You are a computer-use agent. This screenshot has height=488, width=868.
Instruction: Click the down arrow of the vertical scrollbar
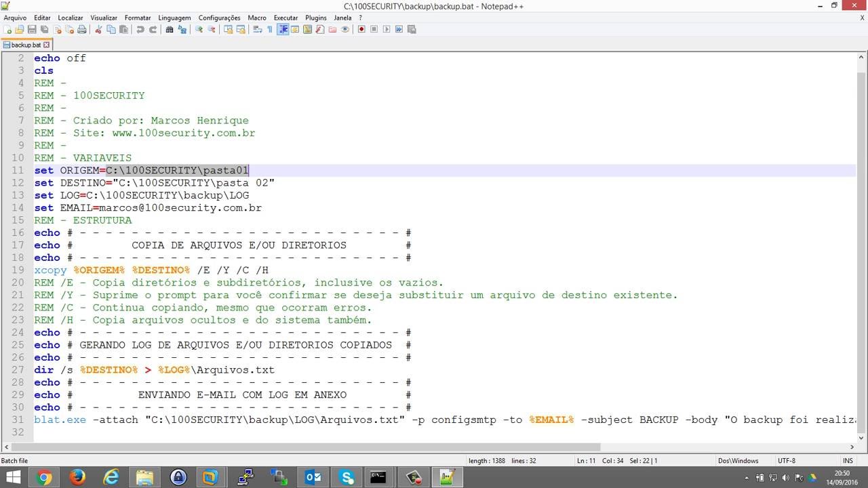(862, 437)
